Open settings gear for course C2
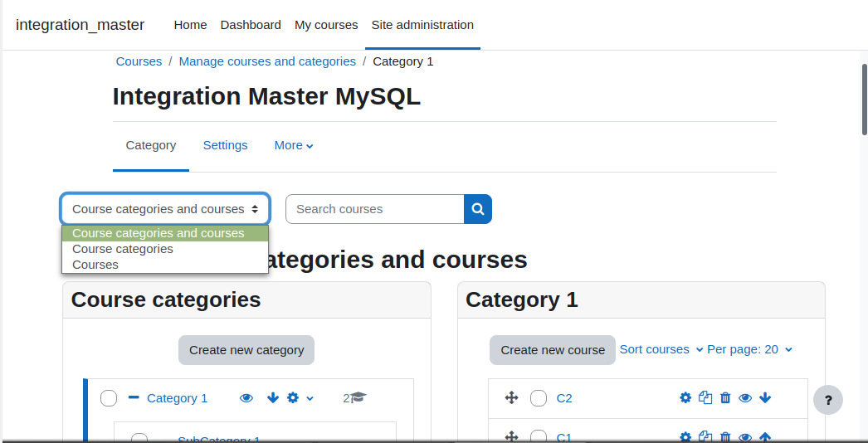Image resolution: width=868 pixels, height=443 pixels. click(685, 397)
